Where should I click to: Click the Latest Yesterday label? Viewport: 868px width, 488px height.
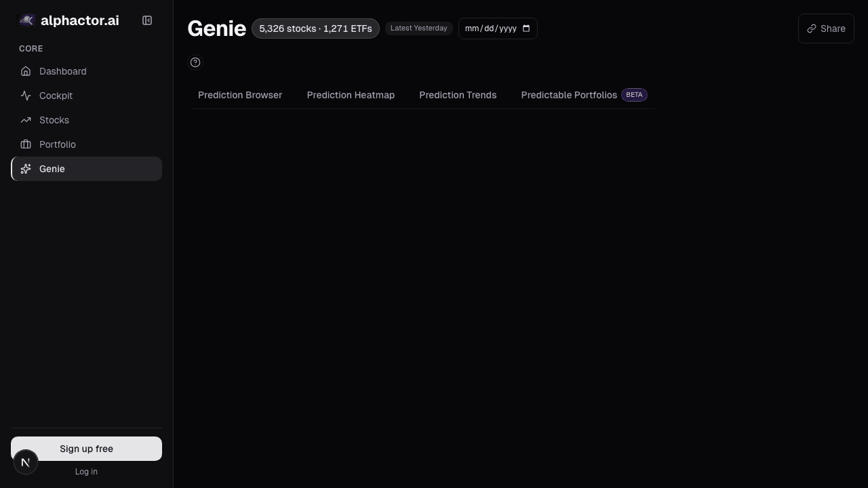(419, 28)
